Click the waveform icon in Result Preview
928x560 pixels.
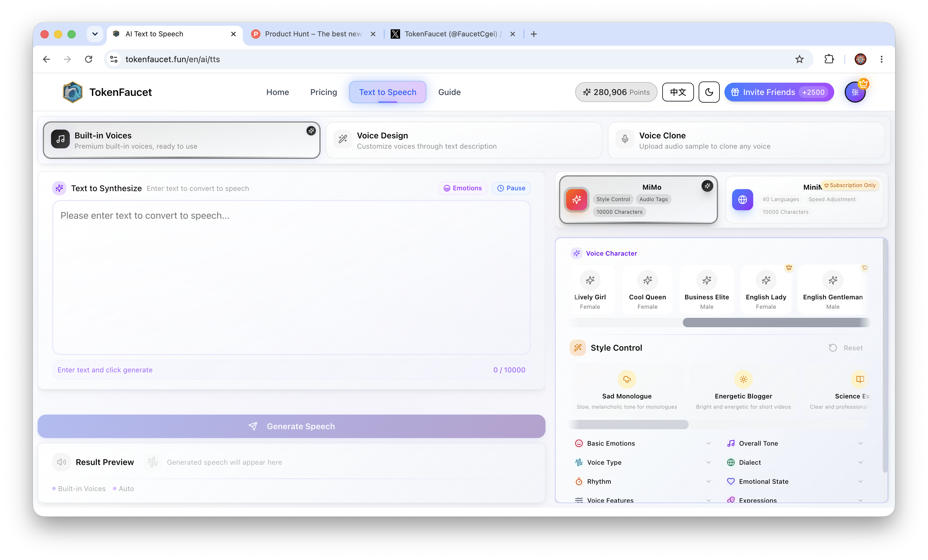[153, 462]
